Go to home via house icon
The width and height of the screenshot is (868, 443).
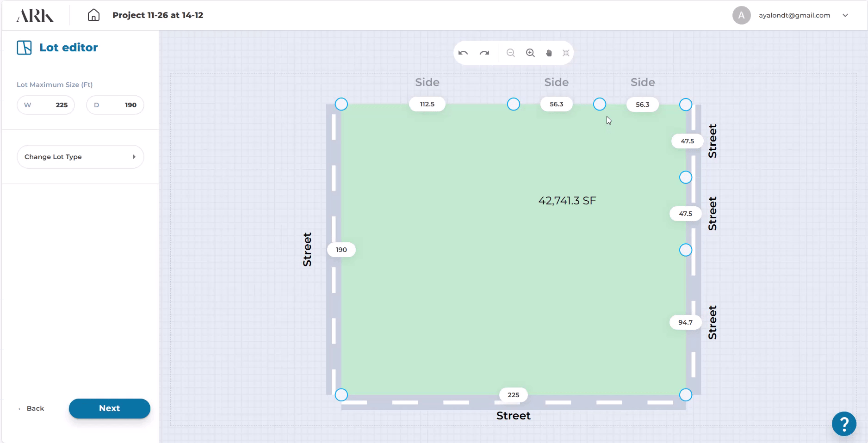(x=93, y=15)
